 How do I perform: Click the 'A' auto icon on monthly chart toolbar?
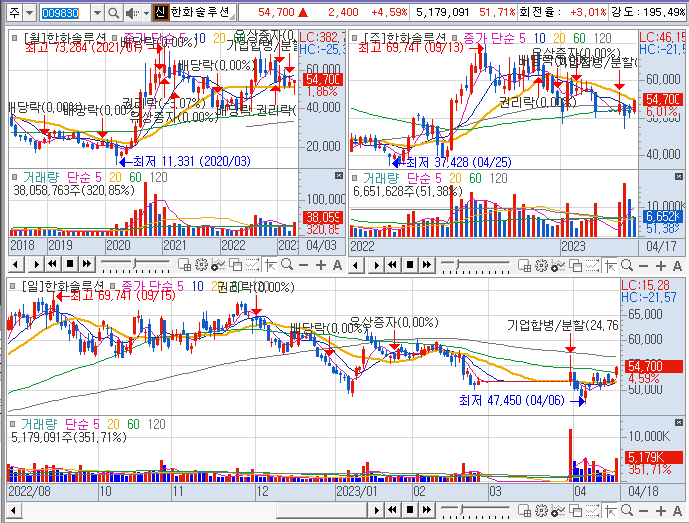pos(337,265)
